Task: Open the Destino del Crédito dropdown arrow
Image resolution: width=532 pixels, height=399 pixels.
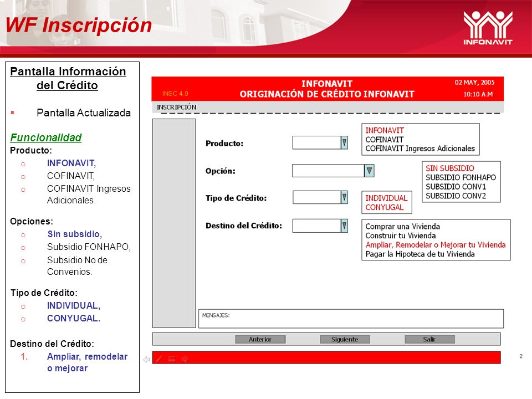Action: (344, 226)
